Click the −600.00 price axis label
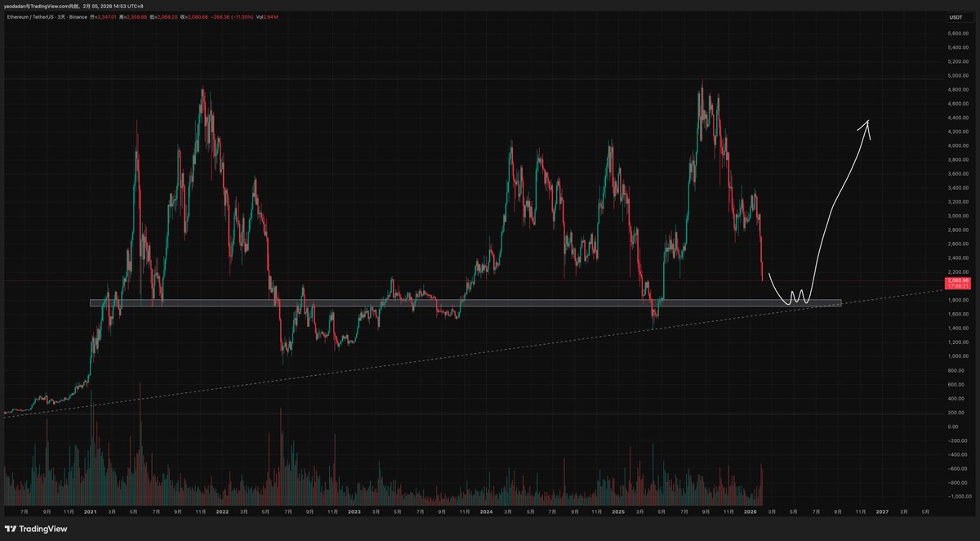The height and width of the screenshot is (541, 980). click(957, 467)
